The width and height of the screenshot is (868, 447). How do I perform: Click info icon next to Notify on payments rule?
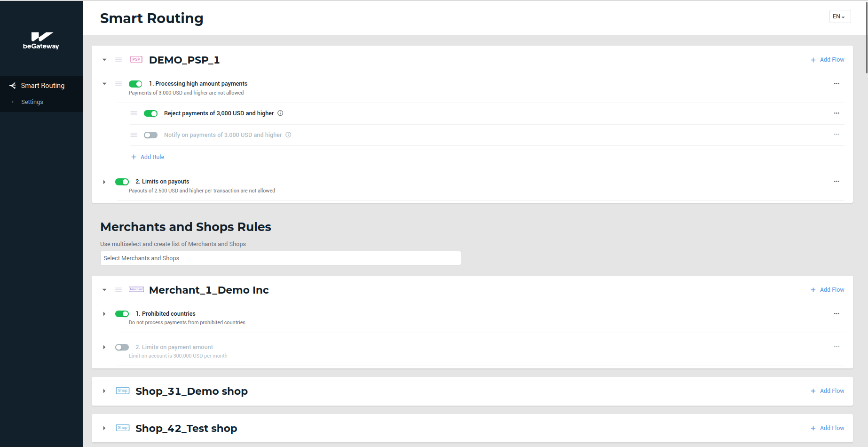coord(288,135)
